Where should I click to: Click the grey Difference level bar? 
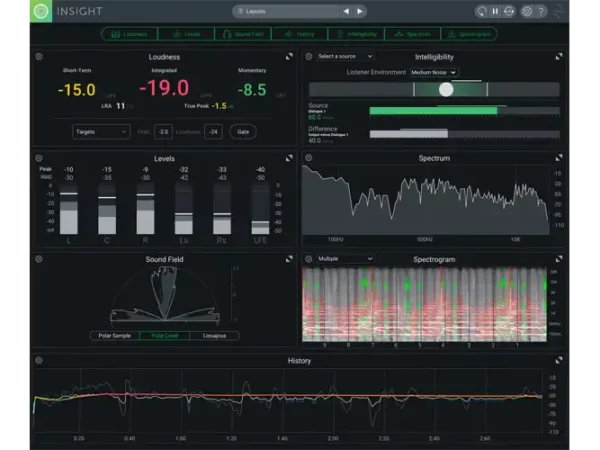pos(409,134)
